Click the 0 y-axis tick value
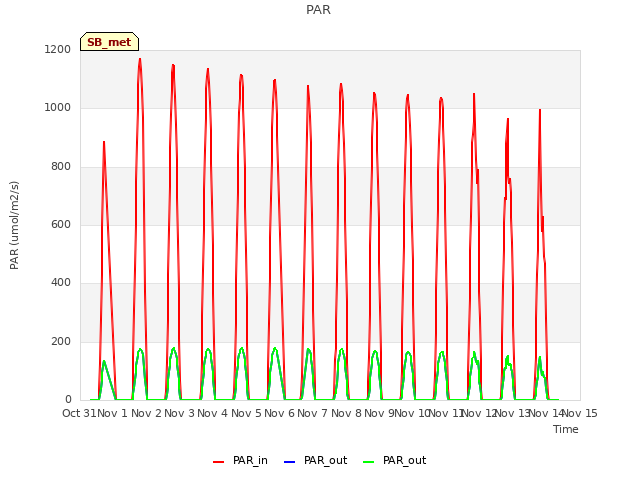Viewport: 640px width, 480px height. (68, 399)
